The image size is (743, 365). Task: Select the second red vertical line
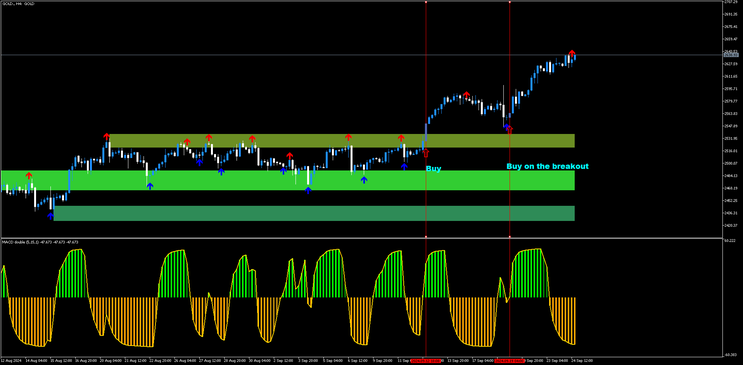509,119
